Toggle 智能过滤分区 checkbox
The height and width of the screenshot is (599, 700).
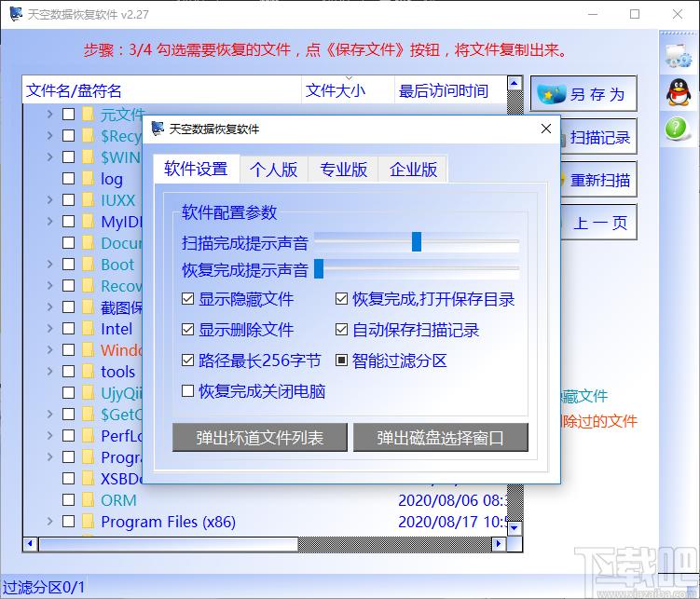pos(341,360)
